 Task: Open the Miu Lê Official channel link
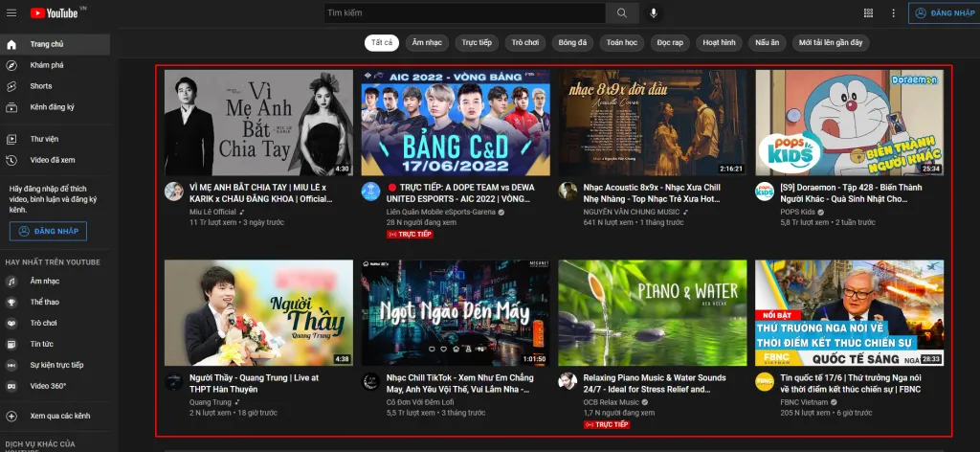(x=214, y=212)
